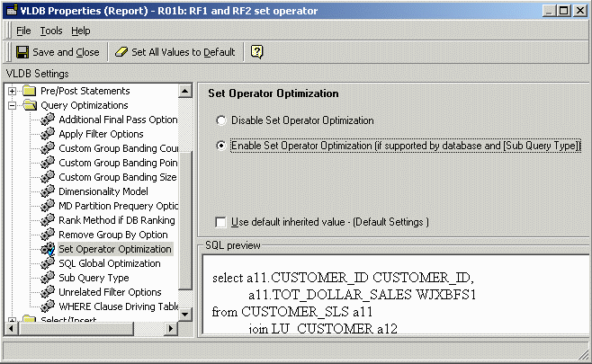
Task: Click the gear icon beside SQL Global Optimization
Action: tap(48, 263)
